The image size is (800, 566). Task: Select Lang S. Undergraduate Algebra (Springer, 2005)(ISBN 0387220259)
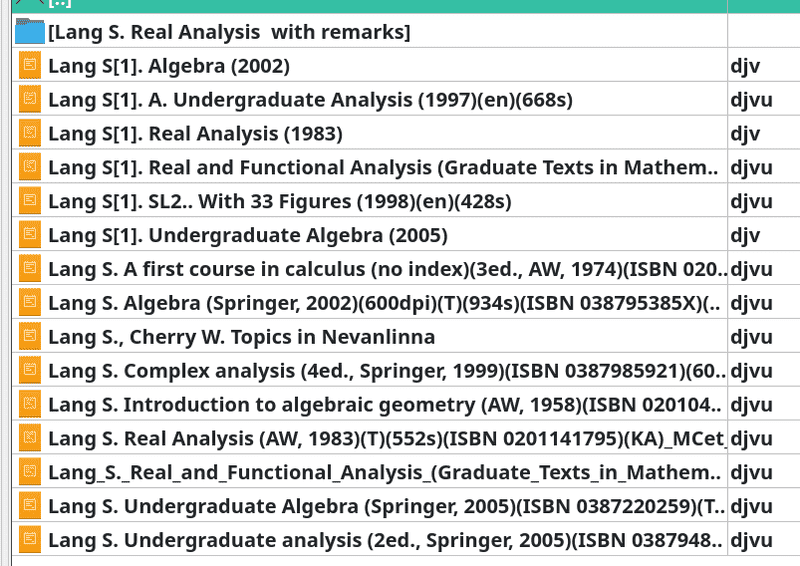click(x=387, y=507)
